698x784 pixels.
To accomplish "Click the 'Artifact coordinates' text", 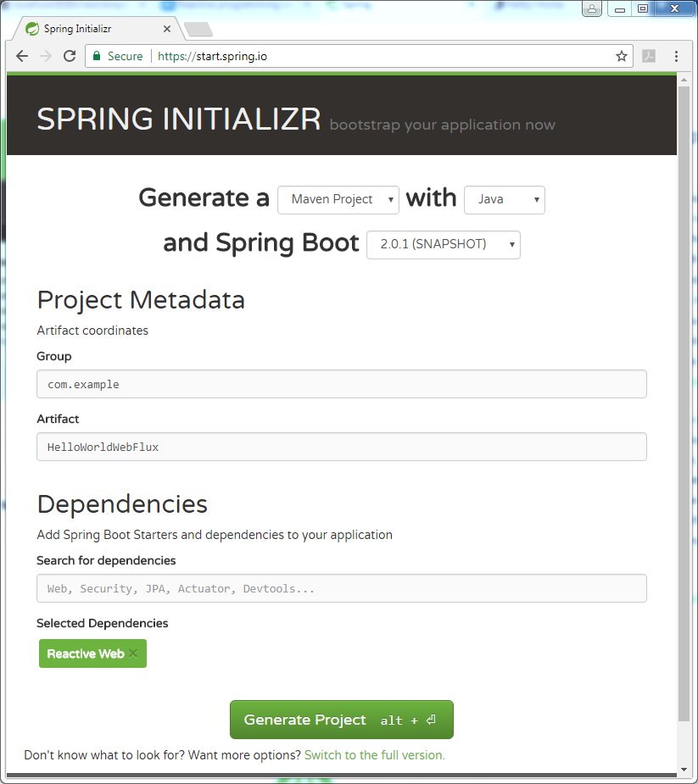I will coord(92,331).
